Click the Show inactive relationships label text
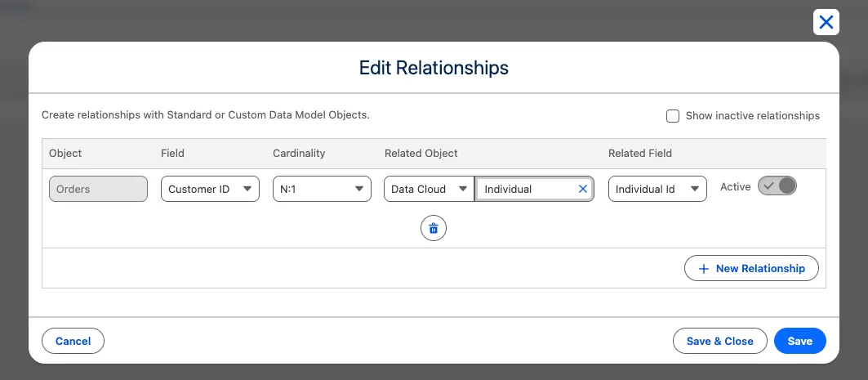This screenshot has height=380, width=868. pyautogui.click(x=752, y=116)
